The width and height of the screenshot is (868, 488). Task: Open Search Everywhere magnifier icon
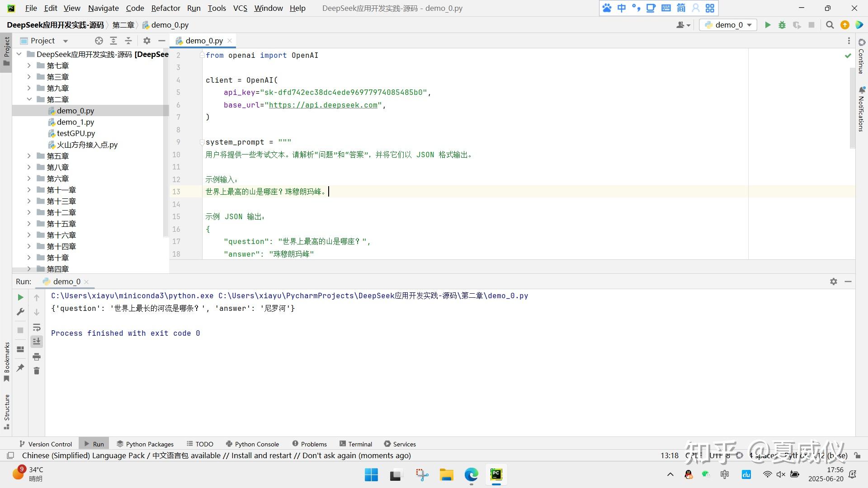(x=830, y=25)
